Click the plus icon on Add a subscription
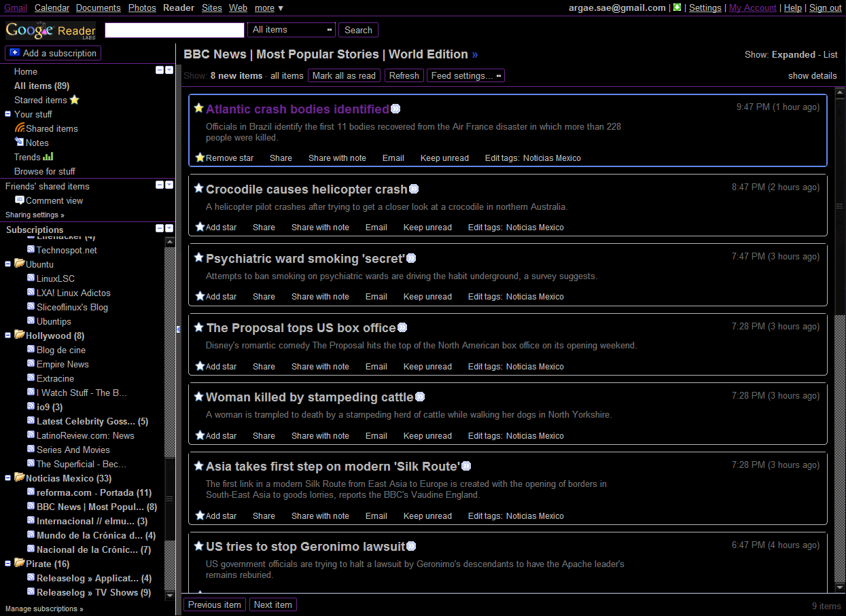The width and height of the screenshot is (846, 616). pos(15,53)
